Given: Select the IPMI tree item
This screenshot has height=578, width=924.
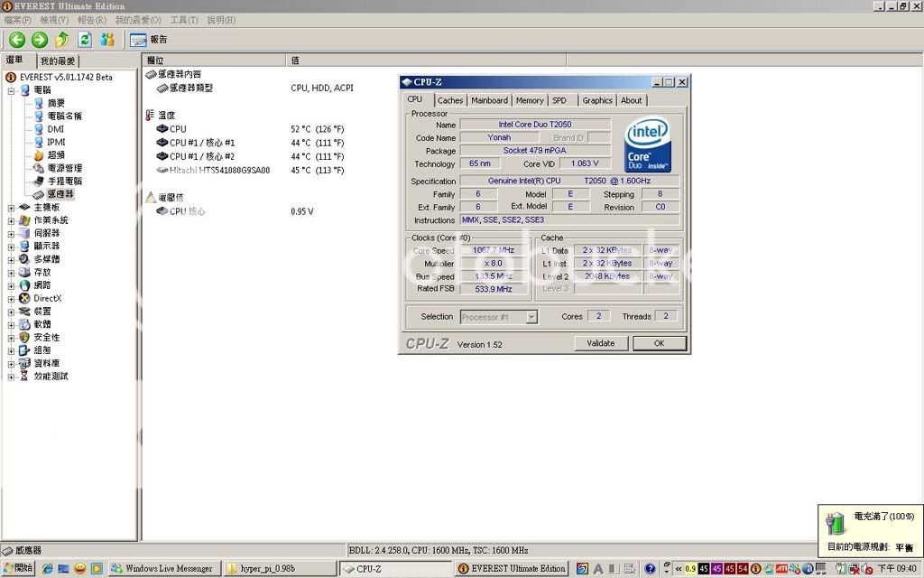Looking at the screenshot, I should click(x=56, y=142).
